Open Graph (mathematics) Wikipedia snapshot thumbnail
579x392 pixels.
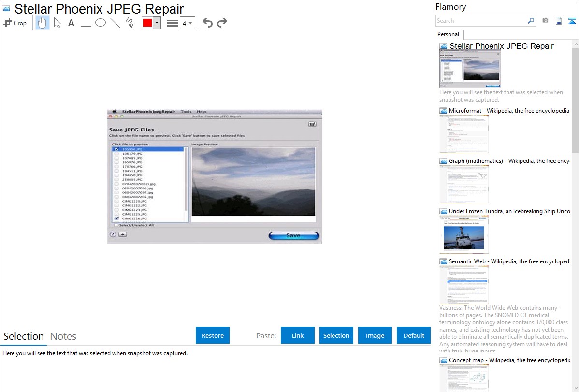(x=464, y=184)
